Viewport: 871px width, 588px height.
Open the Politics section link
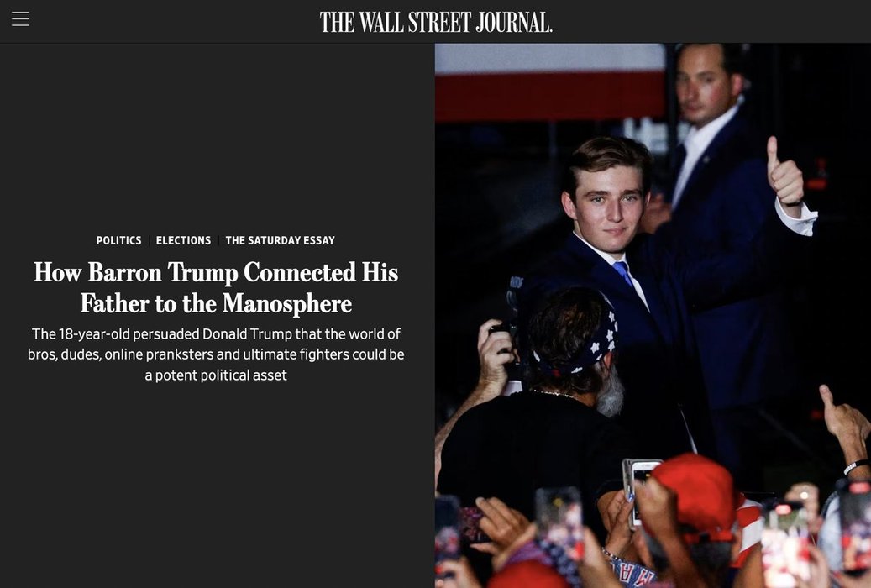tap(119, 240)
